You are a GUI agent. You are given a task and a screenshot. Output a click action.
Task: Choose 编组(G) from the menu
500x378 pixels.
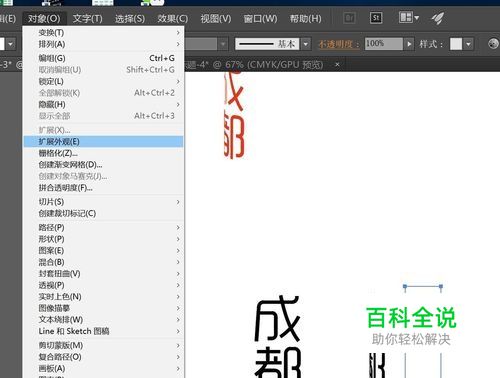[x=103, y=58]
